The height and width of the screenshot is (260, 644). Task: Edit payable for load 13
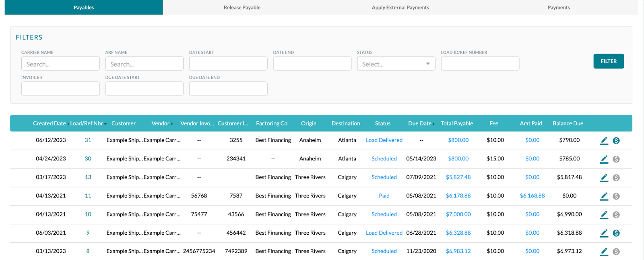point(604,178)
